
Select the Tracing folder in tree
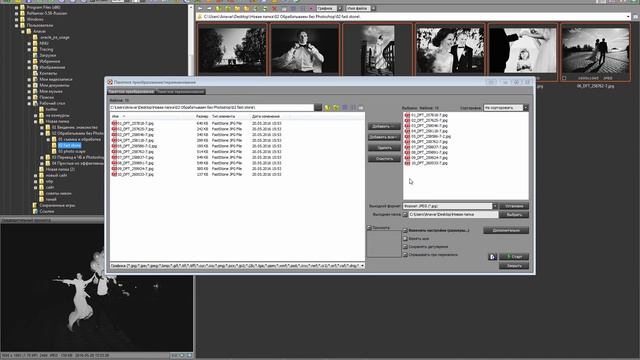[x=46, y=49]
